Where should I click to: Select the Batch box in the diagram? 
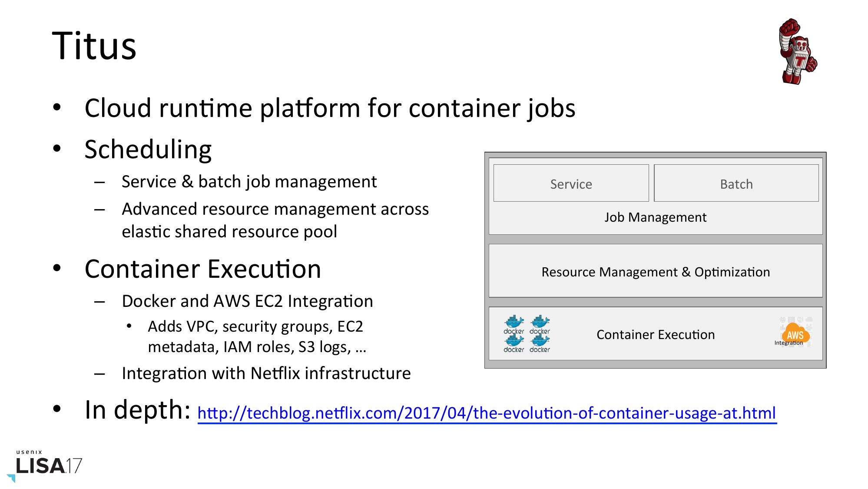click(x=736, y=183)
